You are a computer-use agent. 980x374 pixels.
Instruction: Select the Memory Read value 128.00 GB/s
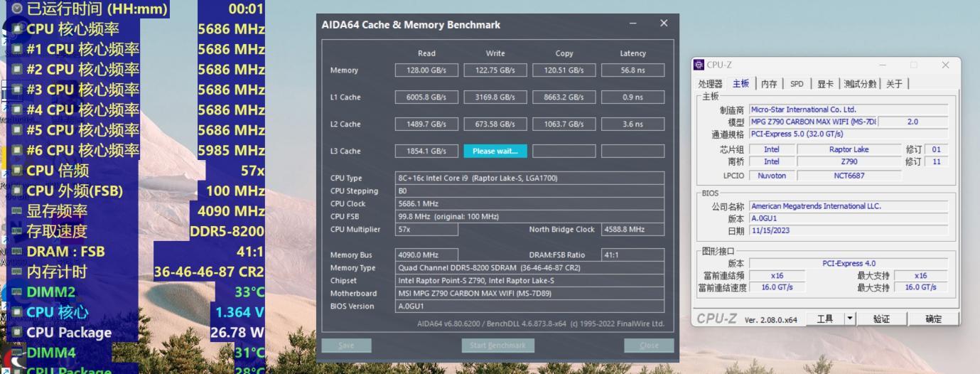[x=426, y=70]
